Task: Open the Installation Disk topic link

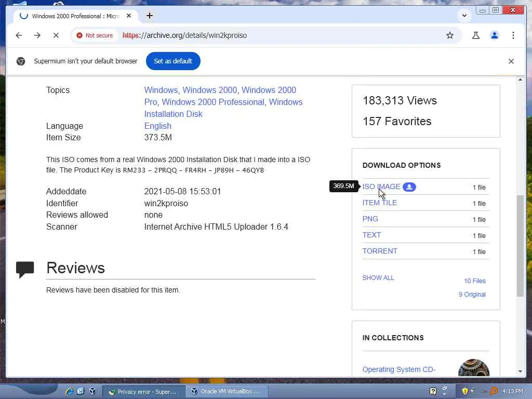Action: tap(173, 114)
